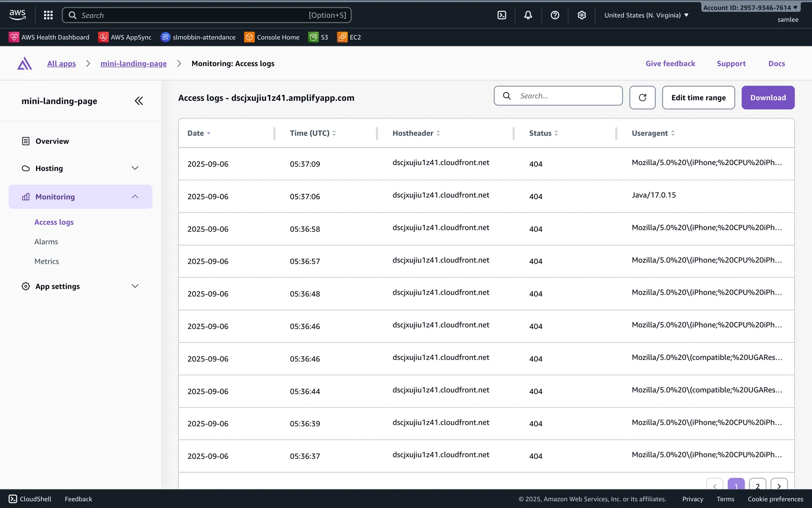
Task: Open the notifications bell
Action: pos(528,15)
